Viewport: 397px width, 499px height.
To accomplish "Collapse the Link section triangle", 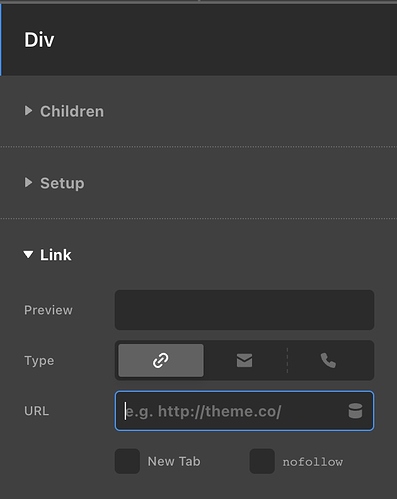I will pyautogui.click(x=28, y=255).
